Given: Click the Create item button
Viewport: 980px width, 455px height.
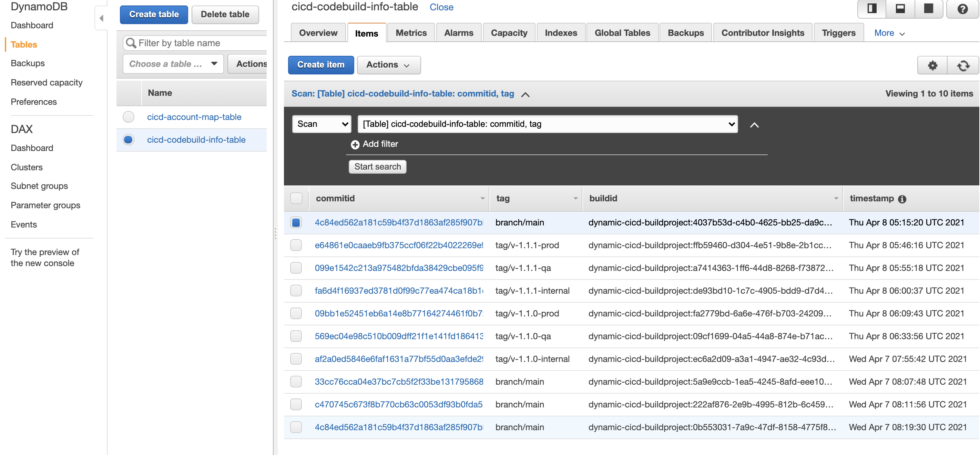Looking at the screenshot, I should tap(321, 65).
